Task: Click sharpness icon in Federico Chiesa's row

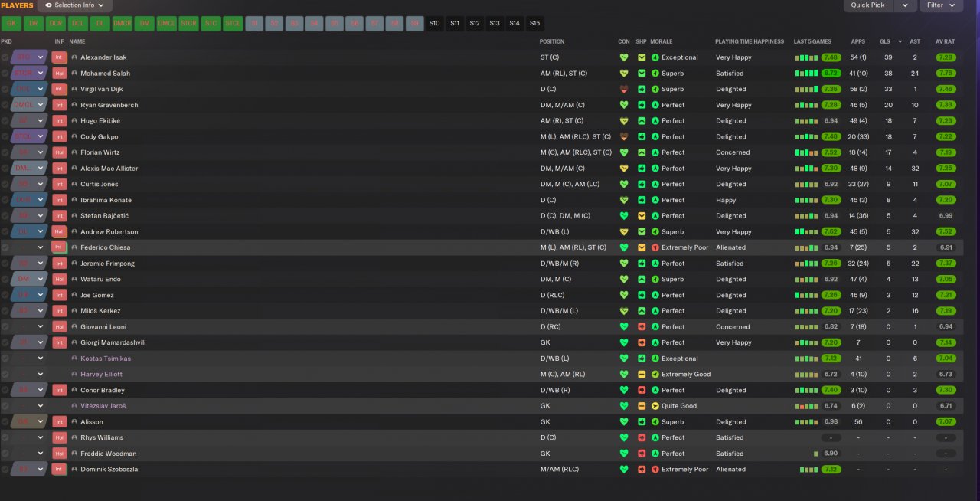Action: [642, 247]
